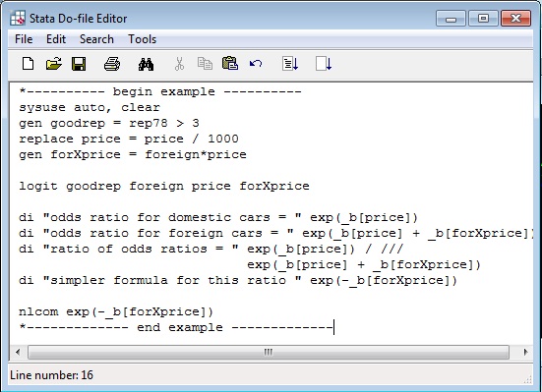Click the window resize grip in status bar
This screenshot has height=392, width=542.
(527, 379)
